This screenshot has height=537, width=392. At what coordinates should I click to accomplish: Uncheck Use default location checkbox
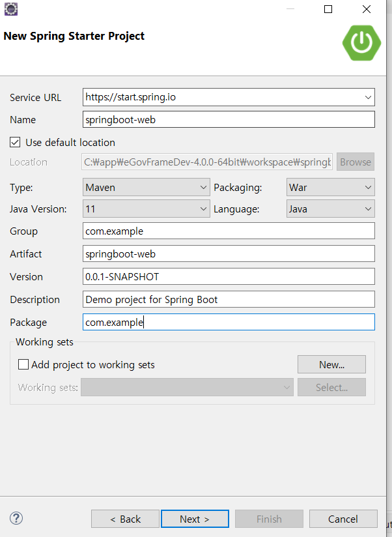click(x=15, y=142)
